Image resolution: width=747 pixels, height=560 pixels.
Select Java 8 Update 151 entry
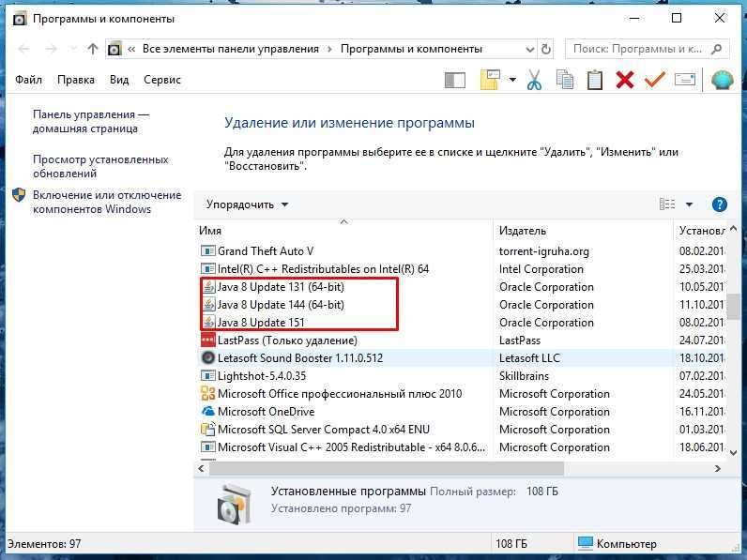tap(461, 323)
